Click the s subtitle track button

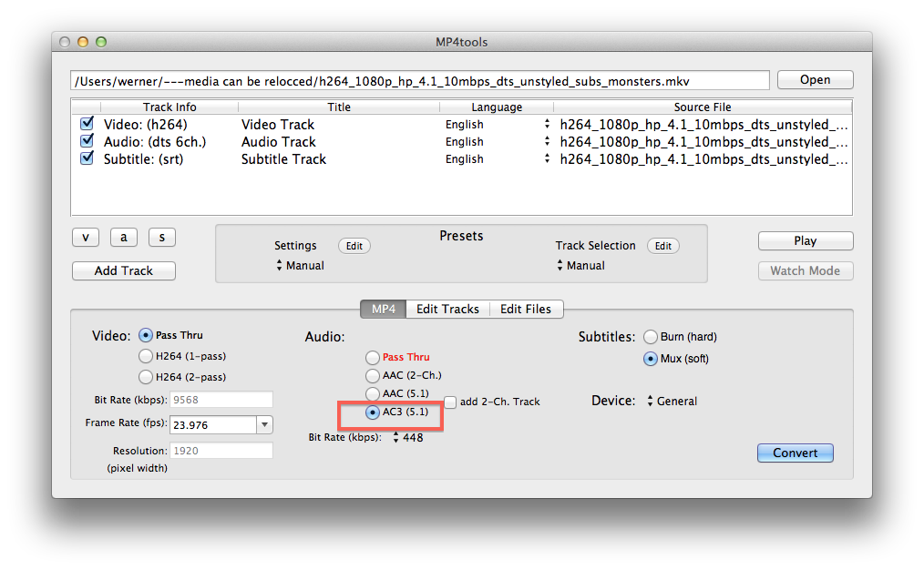click(162, 238)
